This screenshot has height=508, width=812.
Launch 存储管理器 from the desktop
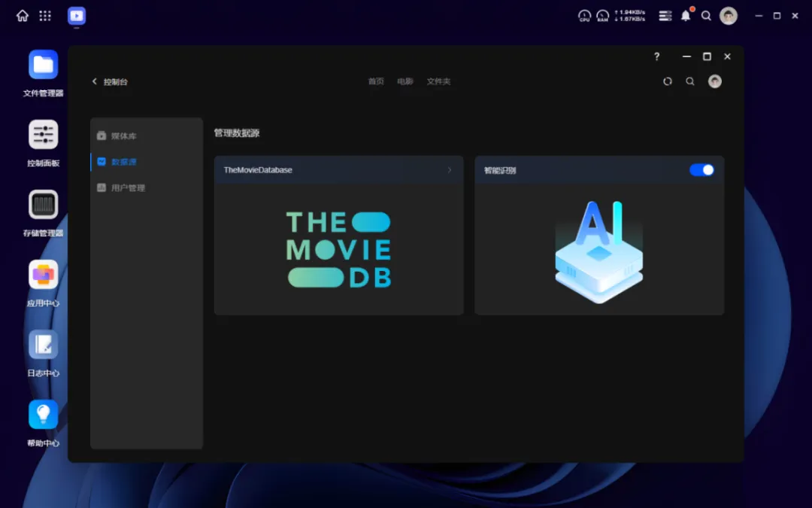(44, 205)
